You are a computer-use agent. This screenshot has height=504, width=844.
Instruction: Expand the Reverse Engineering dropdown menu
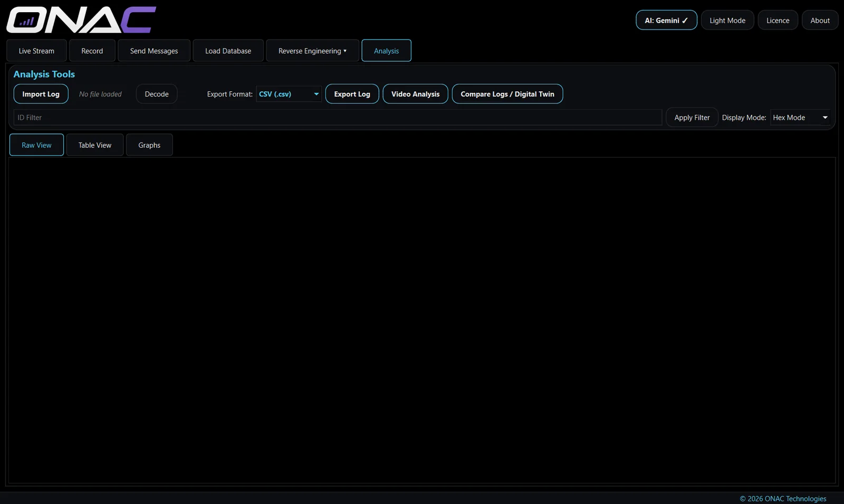pyautogui.click(x=312, y=51)
